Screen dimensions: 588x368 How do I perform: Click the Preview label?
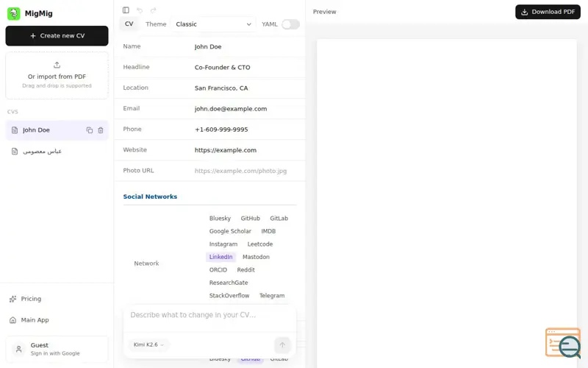324,12
